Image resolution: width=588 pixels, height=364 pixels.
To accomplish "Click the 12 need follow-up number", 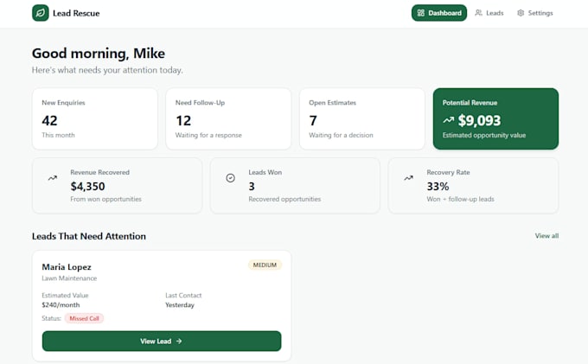I will (183, 121).
